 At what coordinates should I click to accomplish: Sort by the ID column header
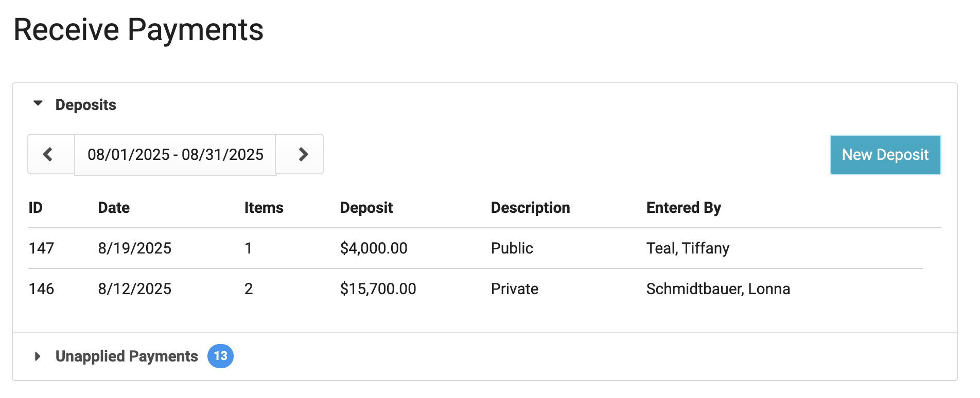pos(36,208)
